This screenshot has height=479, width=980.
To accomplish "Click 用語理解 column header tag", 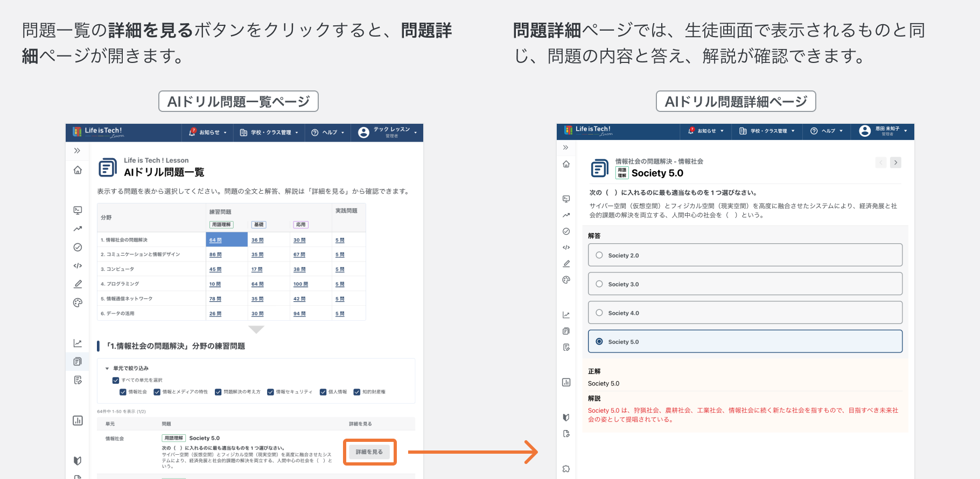I will click(x=221, y=224).
